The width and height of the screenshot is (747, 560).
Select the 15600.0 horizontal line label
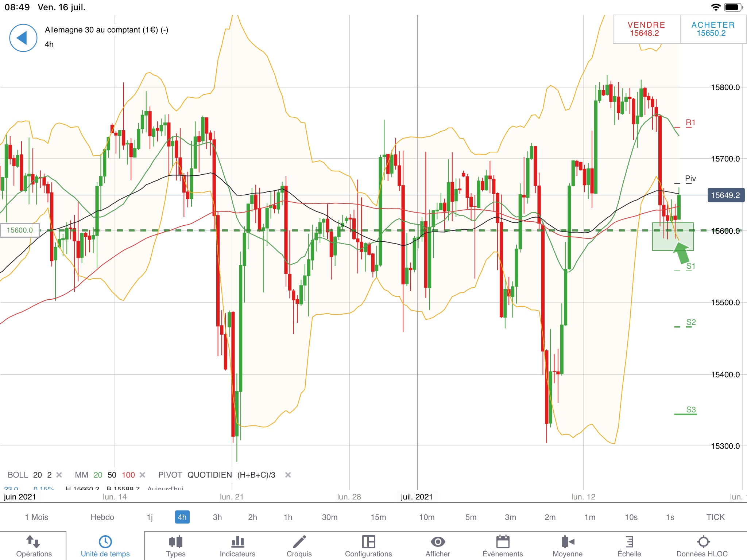click(20, 230)
